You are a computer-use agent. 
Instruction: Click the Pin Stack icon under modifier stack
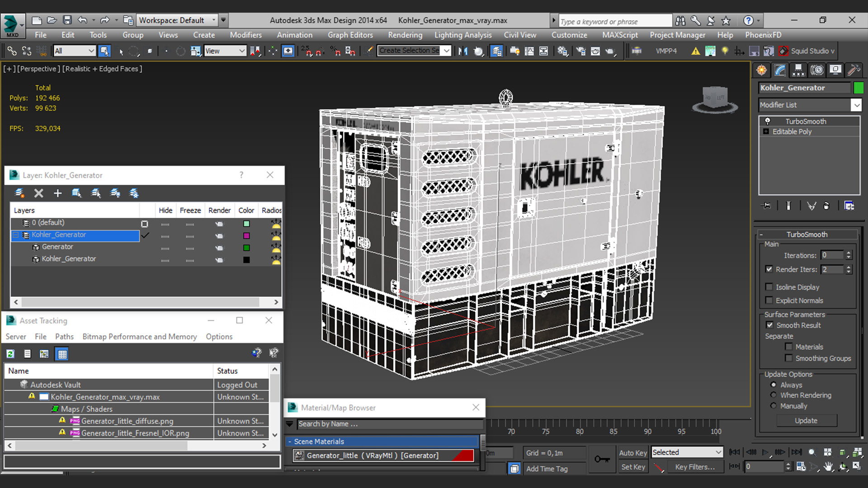point(766,206)
